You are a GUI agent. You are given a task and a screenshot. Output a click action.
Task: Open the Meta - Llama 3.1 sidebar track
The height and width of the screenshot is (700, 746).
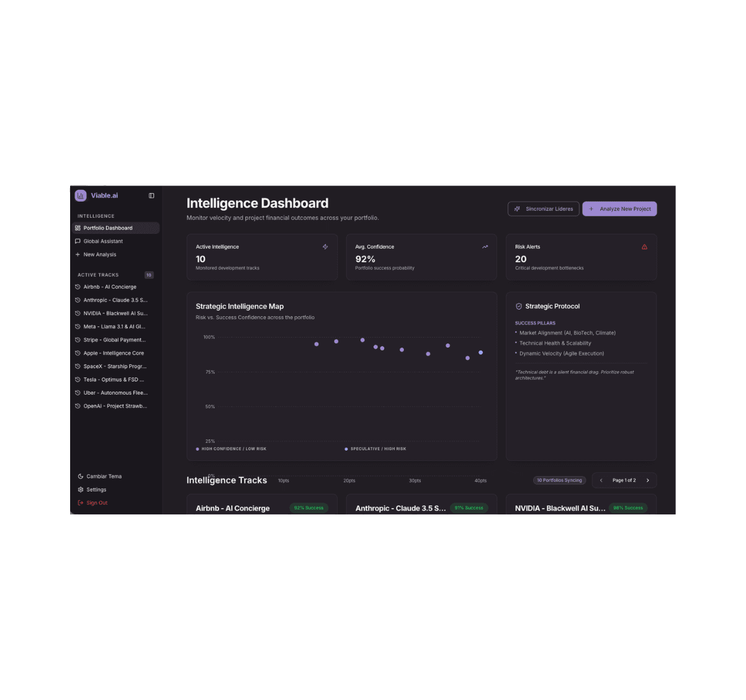115,326
